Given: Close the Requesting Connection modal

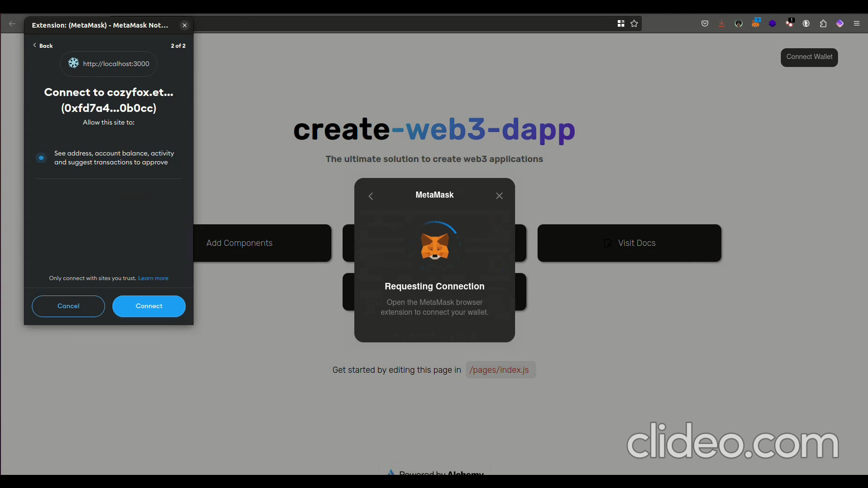Looking at the screenshot, I should tap(500, 196).
